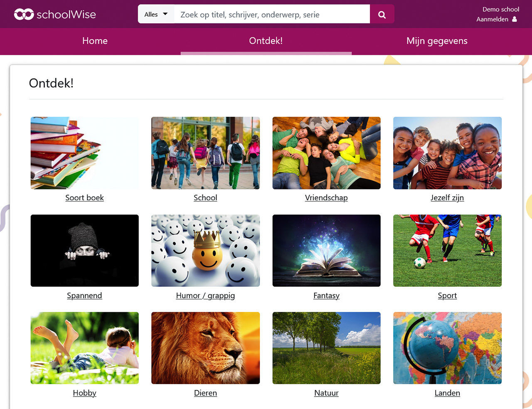Click the Humor / grappig link

(205, 296)
